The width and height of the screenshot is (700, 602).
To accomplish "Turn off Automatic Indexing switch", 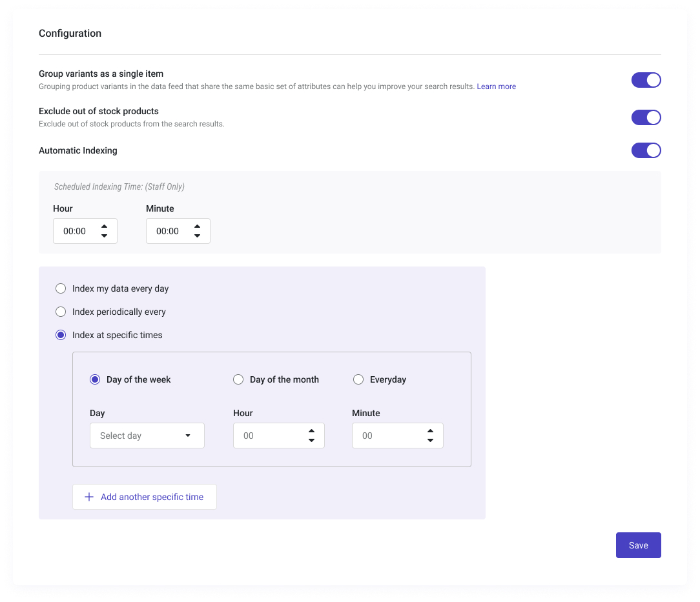I will coord(646,151).
